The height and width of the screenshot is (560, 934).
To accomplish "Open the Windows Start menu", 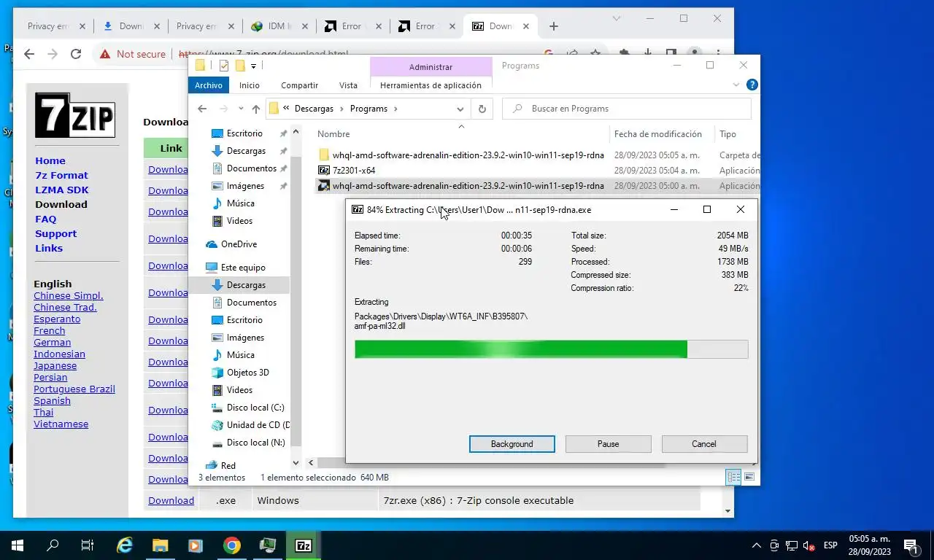I will (x=18, y=545).
